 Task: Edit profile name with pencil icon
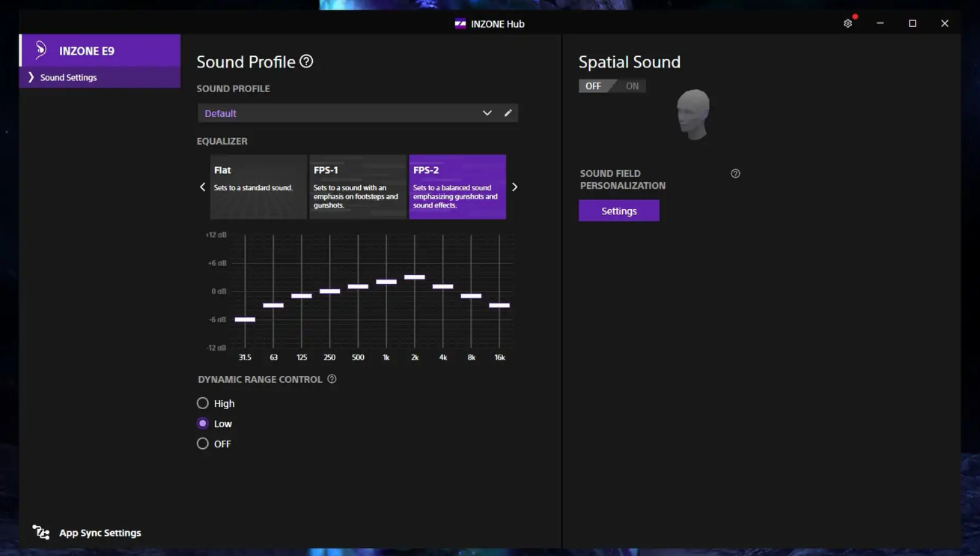508,113
